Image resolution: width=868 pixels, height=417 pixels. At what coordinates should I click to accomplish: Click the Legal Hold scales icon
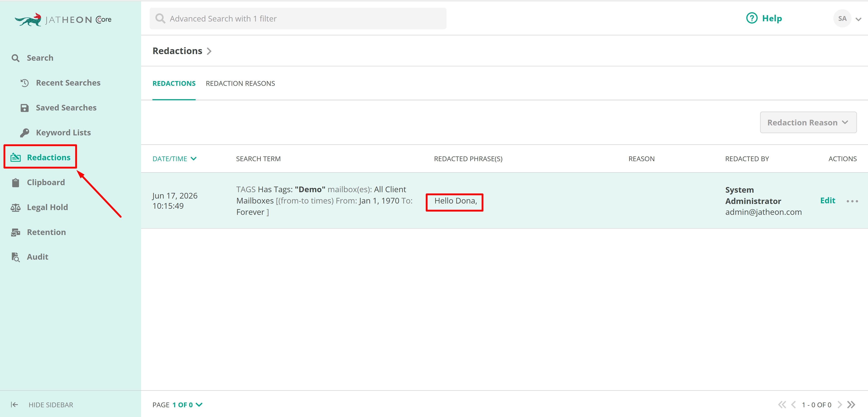click(x=16, y=208)
